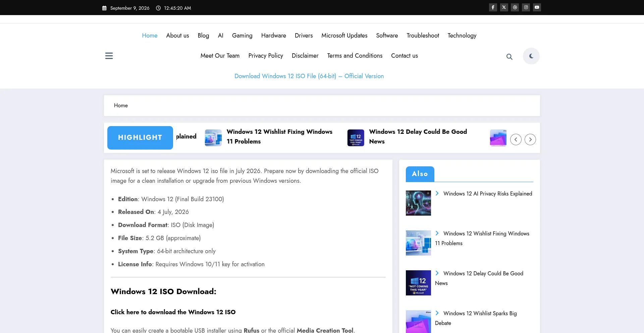The width and height of the screenshot is (644, 333).
Task: Click the purple highlight thumbnail near the arrows
Action: 498,137
